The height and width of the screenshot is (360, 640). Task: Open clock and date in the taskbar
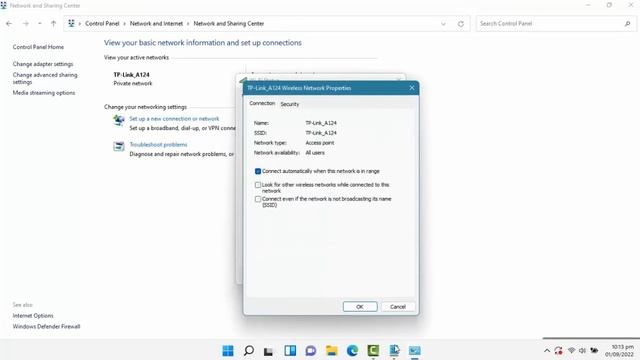point(620,351)
